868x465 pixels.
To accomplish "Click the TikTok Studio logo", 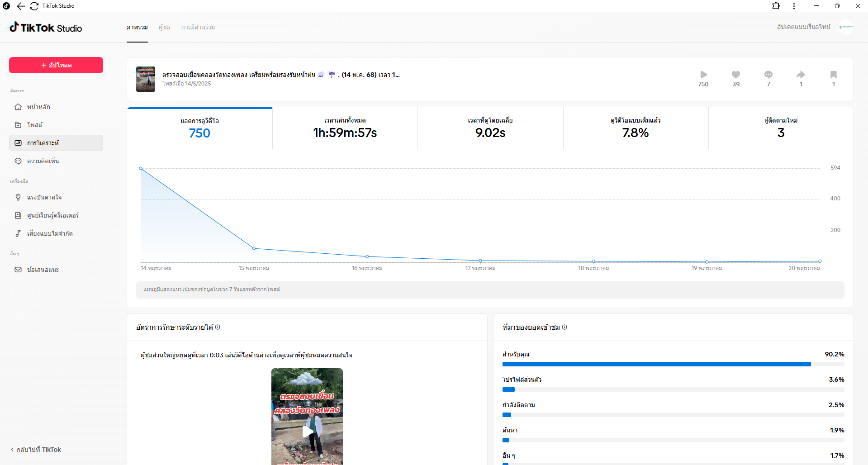I will [x=46, y=28].
